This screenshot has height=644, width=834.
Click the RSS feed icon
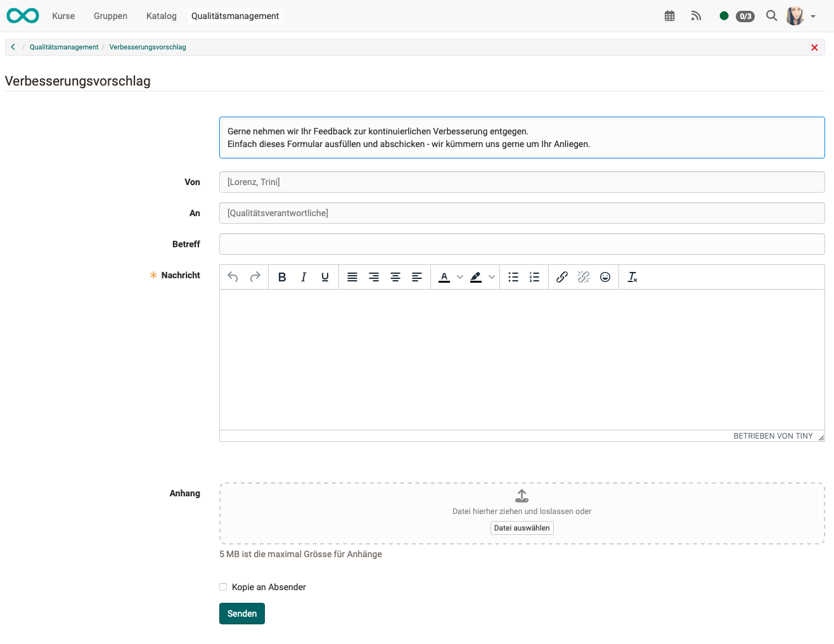click(696, 16)
